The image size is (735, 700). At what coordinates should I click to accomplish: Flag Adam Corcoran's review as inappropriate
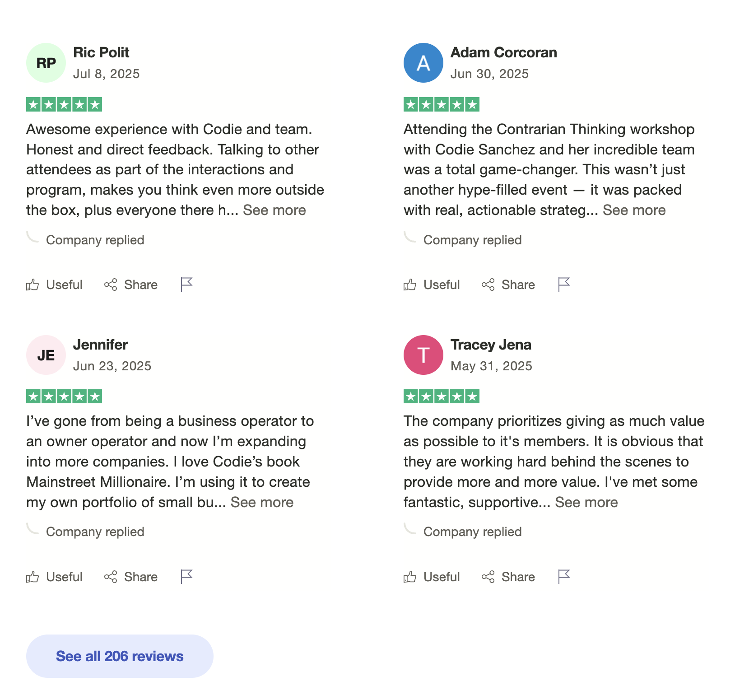pos(563,285)
